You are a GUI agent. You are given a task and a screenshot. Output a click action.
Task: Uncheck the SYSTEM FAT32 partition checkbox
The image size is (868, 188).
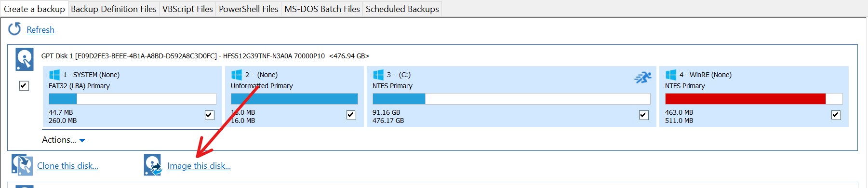pyautogui.click(x=210, y=115)
